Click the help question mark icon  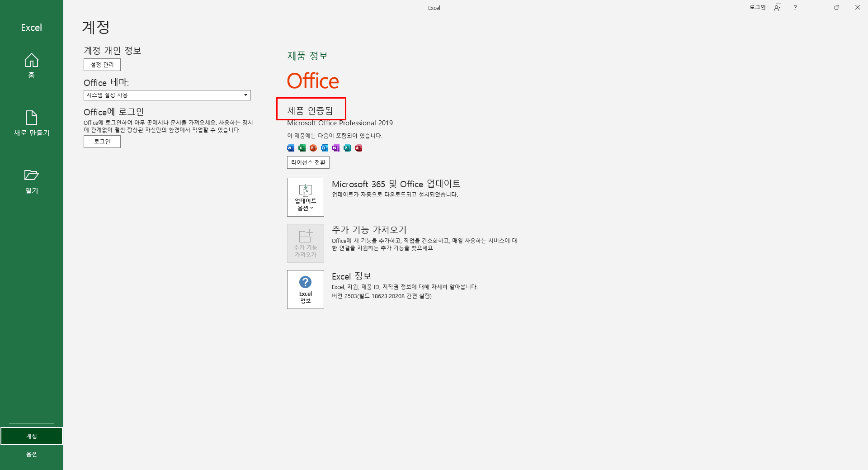point(795,7)
